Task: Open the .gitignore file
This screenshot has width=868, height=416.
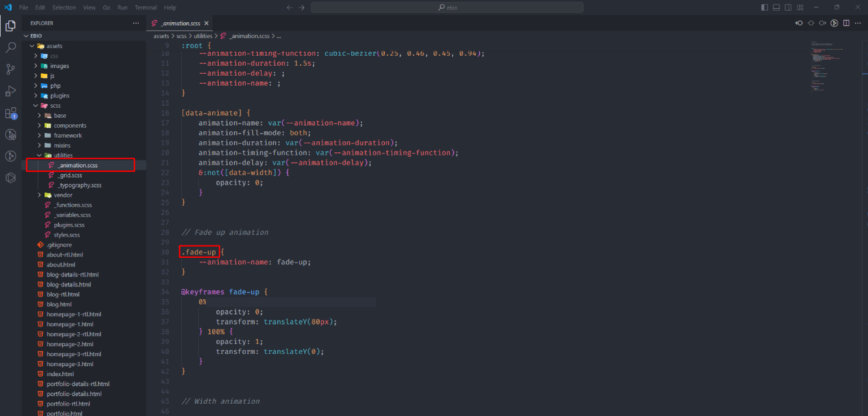Action: point(59,245)
